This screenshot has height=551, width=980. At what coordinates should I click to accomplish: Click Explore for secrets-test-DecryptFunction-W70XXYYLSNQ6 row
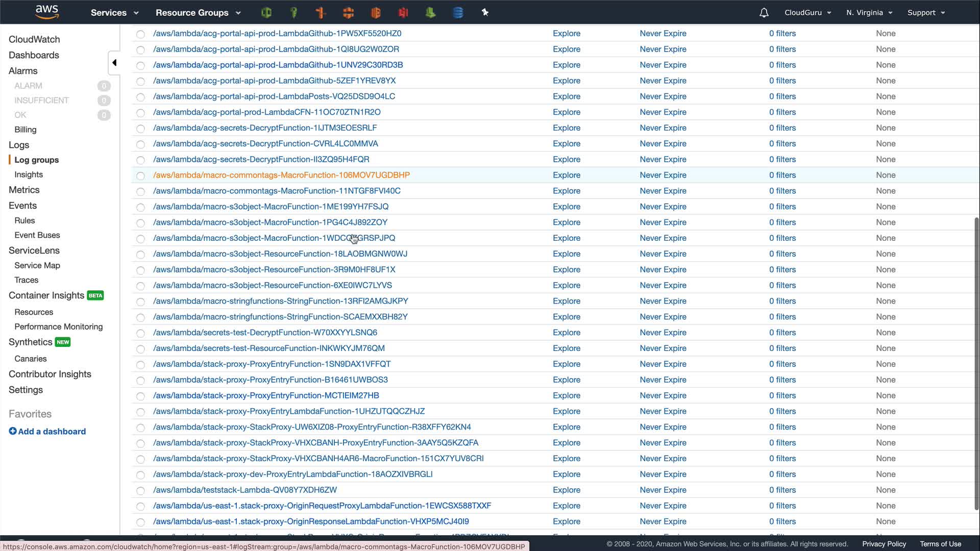(567, 333)
